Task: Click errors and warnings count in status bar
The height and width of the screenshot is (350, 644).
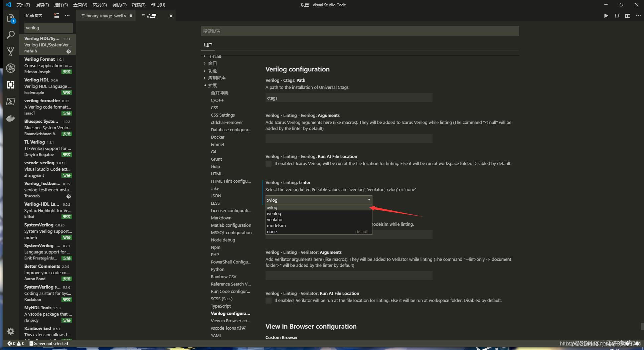Action: [16, 343]
